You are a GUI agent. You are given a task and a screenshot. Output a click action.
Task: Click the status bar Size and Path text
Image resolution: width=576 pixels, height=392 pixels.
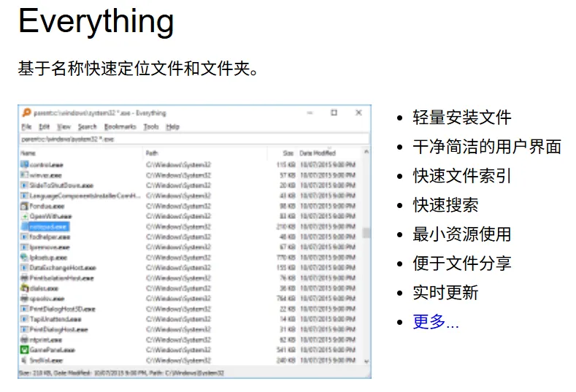[x=121, y=373]
